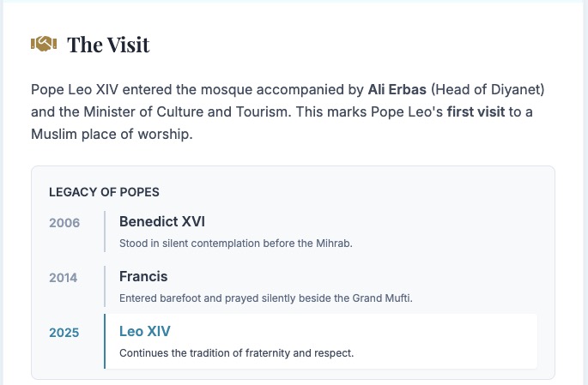Viewport: 588px width, 385px height.
Task: Select the 2025 timeline year
Action: point(64,333)
